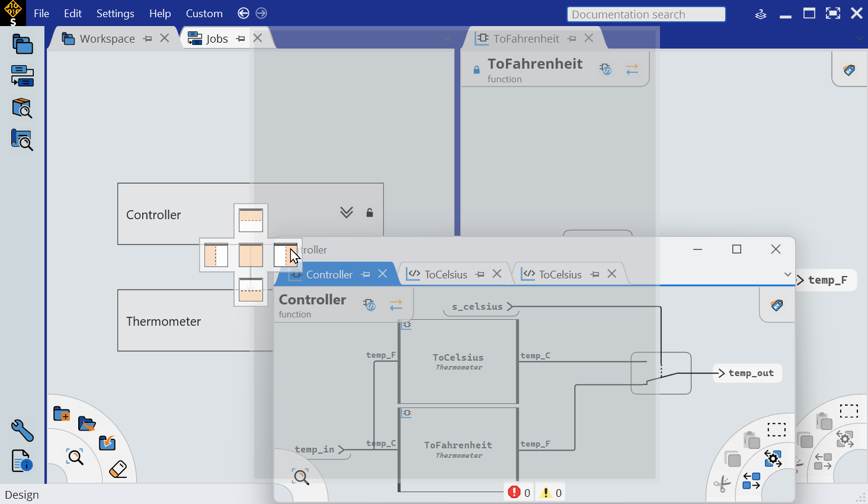Expand the Controller block with double chevron

347,213
